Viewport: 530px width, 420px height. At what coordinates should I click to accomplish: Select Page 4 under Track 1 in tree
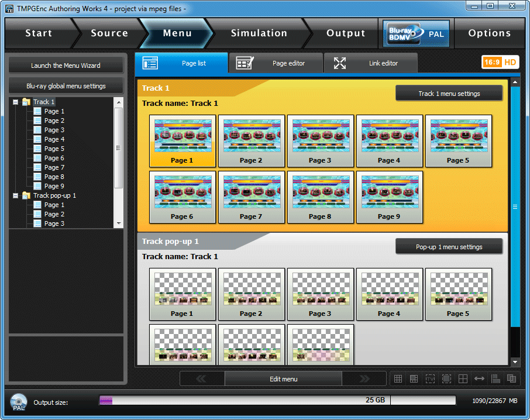click(x=54, y=139)
